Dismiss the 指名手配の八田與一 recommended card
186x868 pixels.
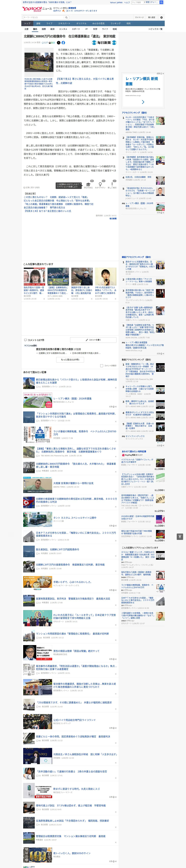pos(44,299)
